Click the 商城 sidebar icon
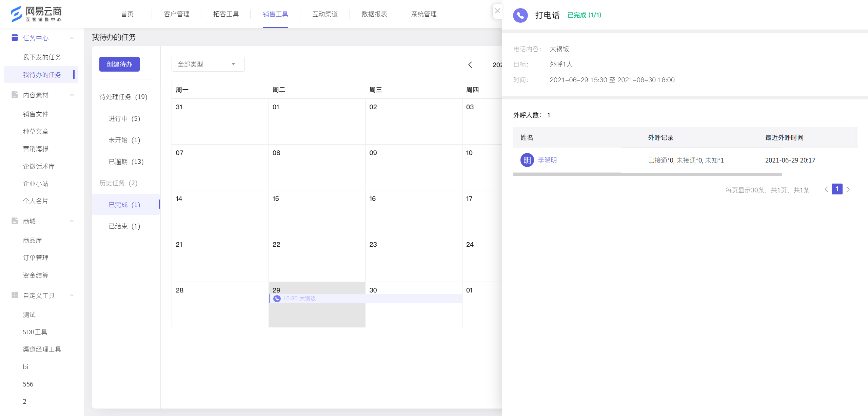Viewport: 868px width, 416px height. tap(15, 221)
